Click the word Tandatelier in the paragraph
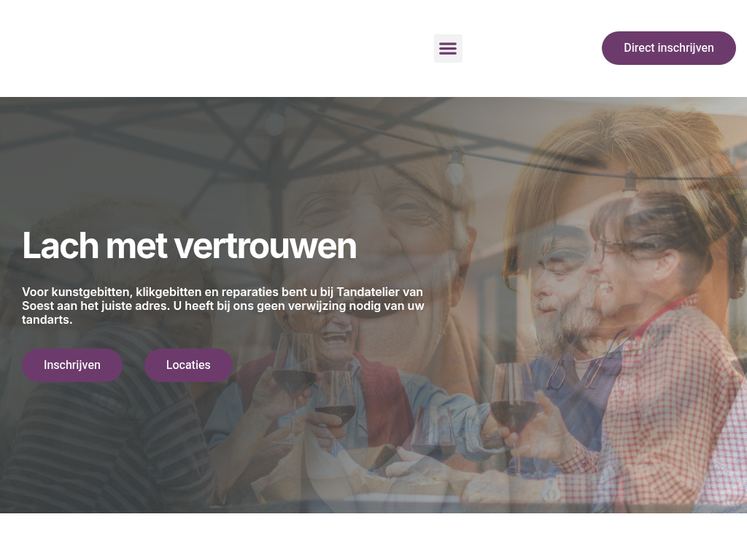 (x=368, y=292)
